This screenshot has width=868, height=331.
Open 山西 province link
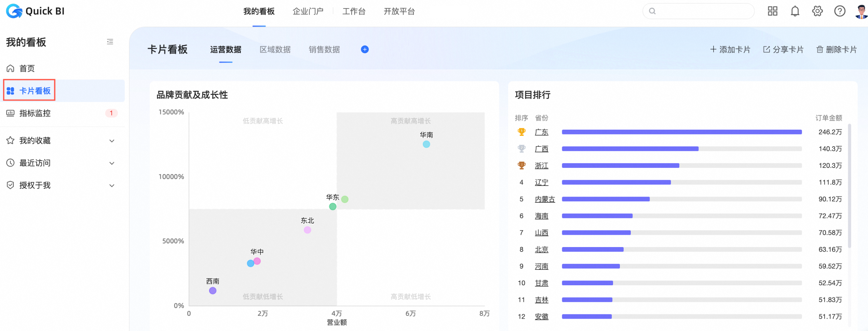541,233
